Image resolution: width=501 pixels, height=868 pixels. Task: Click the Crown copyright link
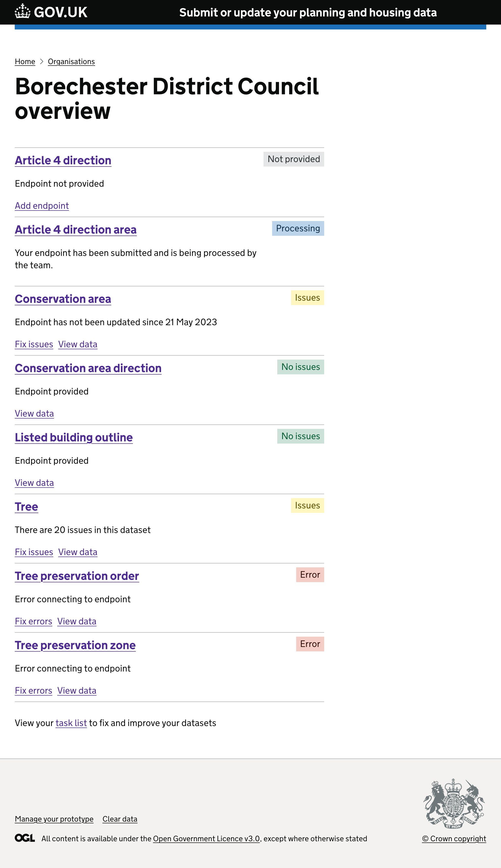[454, 839]
